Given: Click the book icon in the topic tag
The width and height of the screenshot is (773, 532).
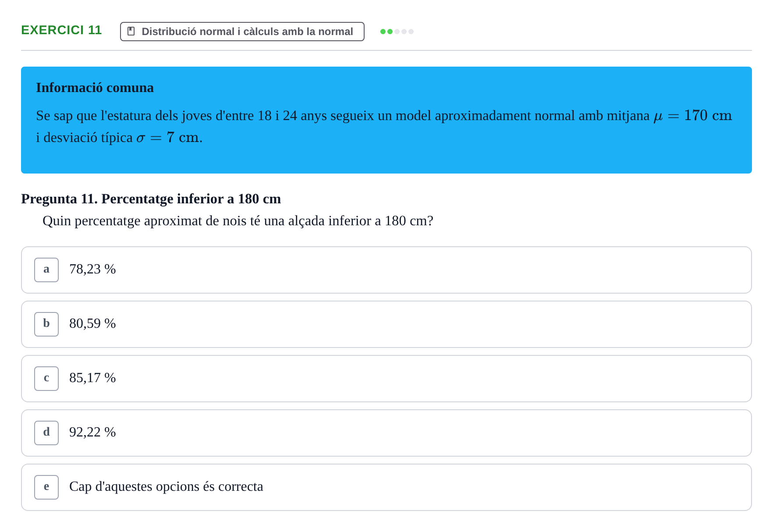Looking at the screenshot, I should point(131,31).
